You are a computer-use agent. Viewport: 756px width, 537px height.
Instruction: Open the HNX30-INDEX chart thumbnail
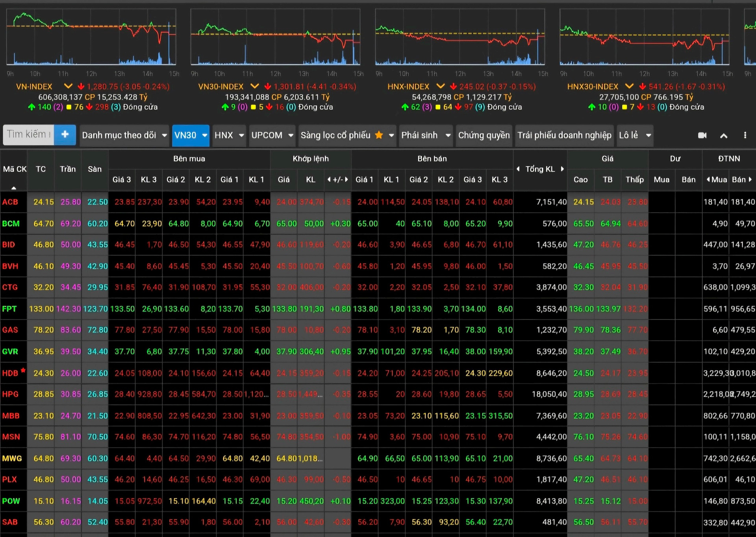point(644,37)
